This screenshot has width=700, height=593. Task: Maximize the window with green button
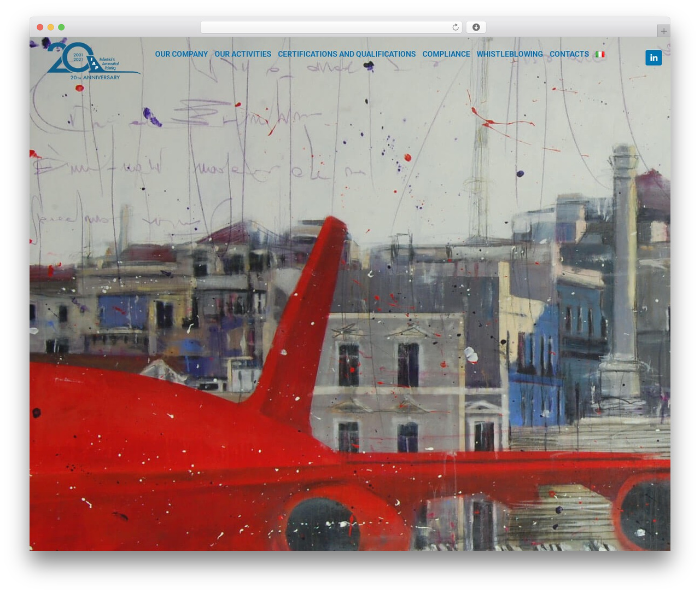click(61, 27)
